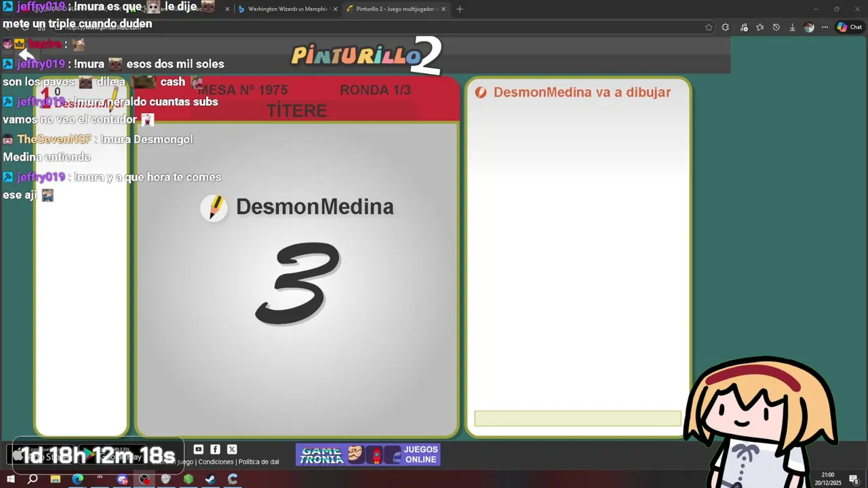Click the favorite star in the address bar

pyautogui.click(x=709, y=27)
